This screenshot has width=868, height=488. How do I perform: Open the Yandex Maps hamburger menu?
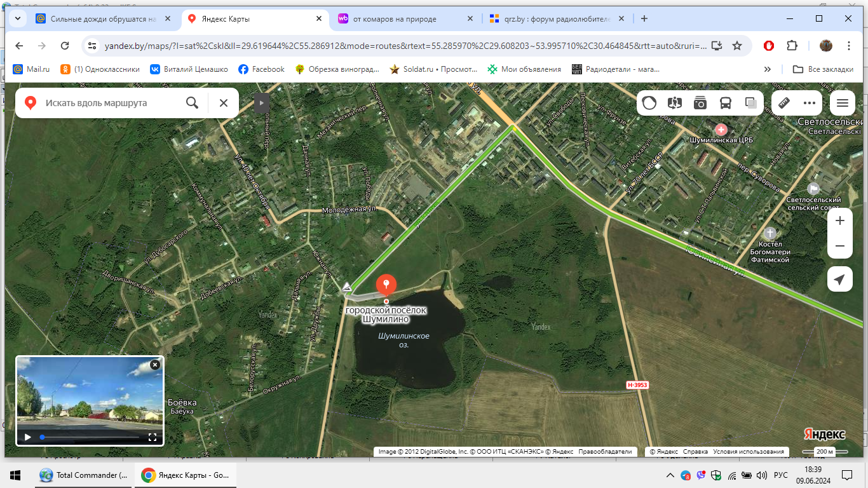click(x=843, y=103)
